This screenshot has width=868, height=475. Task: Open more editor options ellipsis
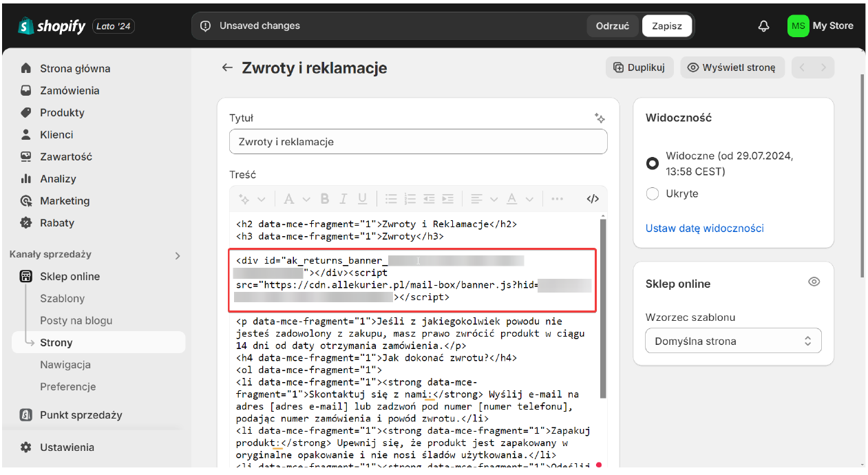[558, 199]
